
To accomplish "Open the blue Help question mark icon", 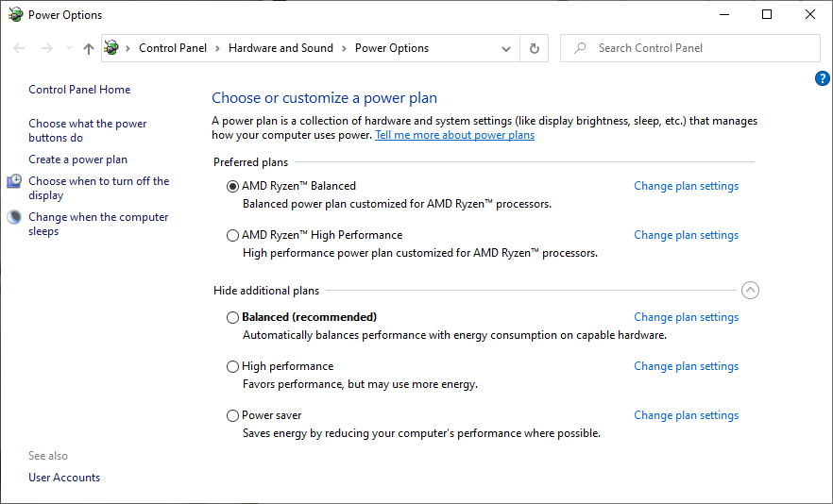I will [x=822, y=78].
